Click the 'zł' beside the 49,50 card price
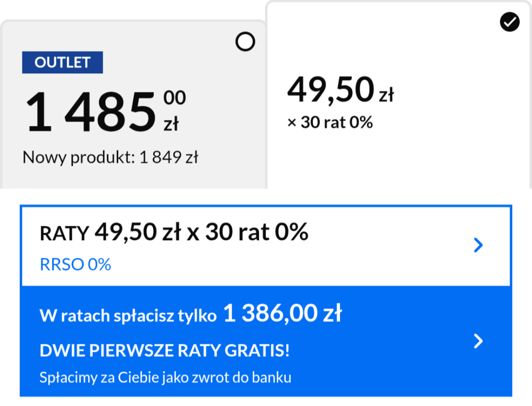 coord(386,95)
